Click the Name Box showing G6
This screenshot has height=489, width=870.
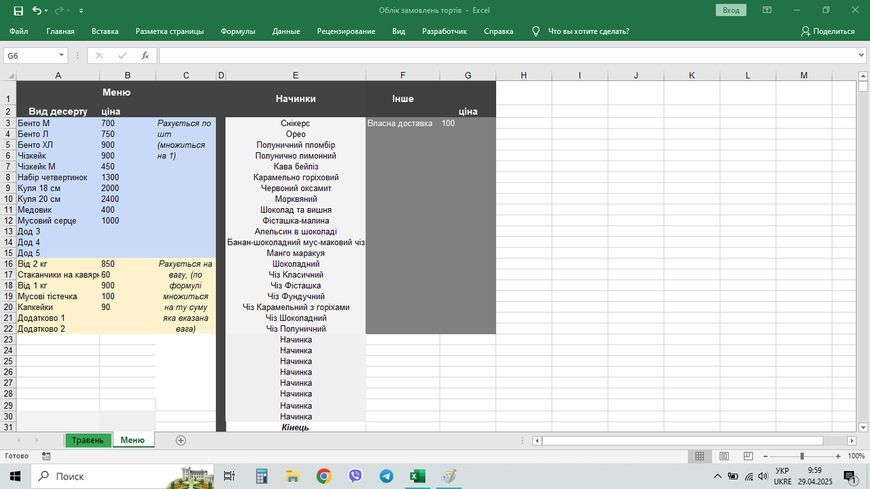[31, 56]
